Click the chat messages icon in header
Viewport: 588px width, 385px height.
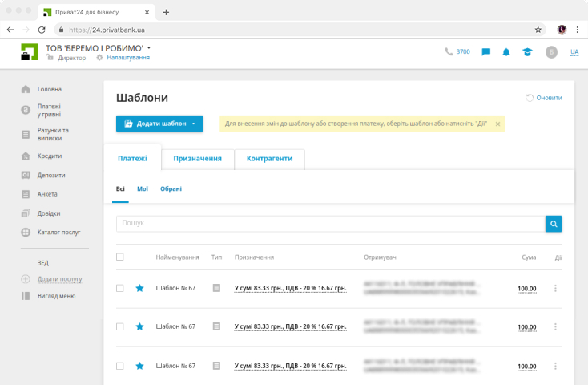coord(485,52)
